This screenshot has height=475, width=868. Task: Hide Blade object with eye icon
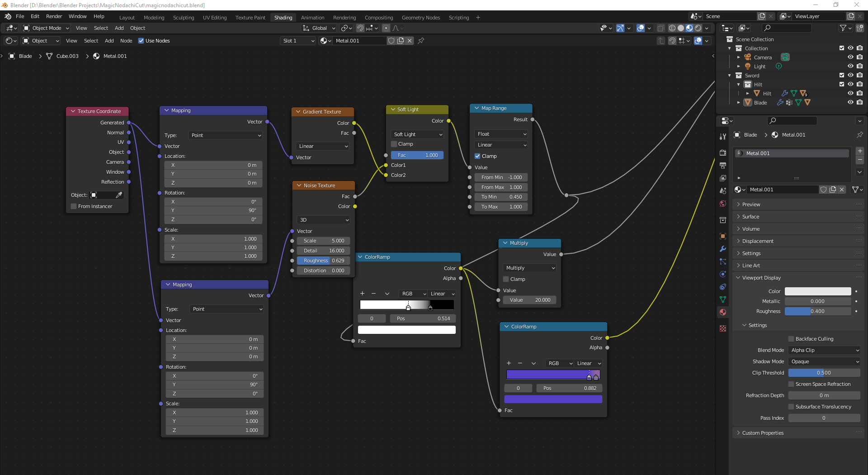[x=850, y=102]
